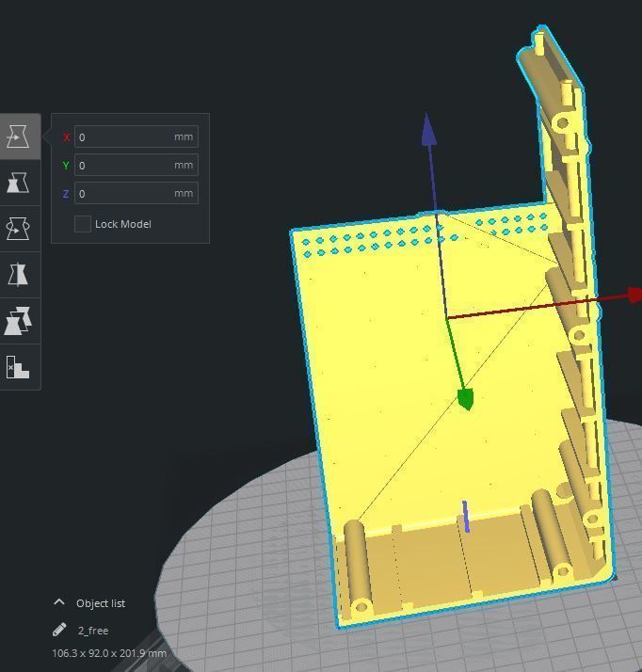
Task: Click the model dimensions 106.3 x 92.0 x 201.9 mm
Action: (x=109, y=653)
